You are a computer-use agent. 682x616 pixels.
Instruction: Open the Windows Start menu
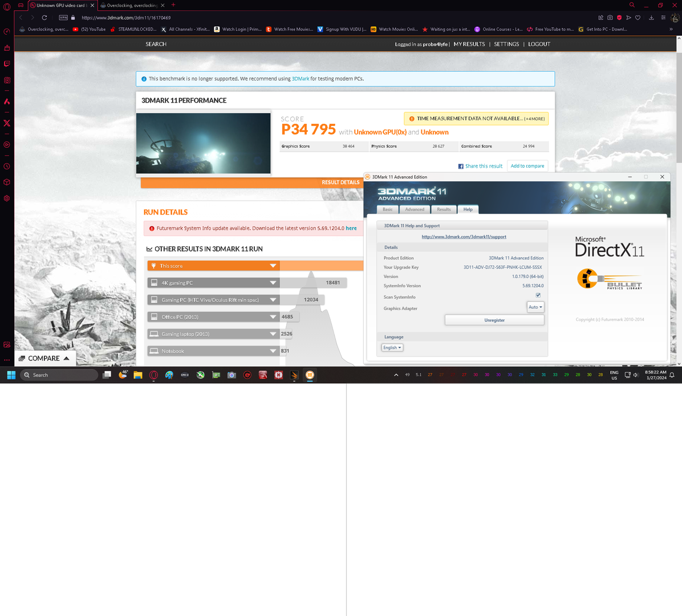pos(11,375)
